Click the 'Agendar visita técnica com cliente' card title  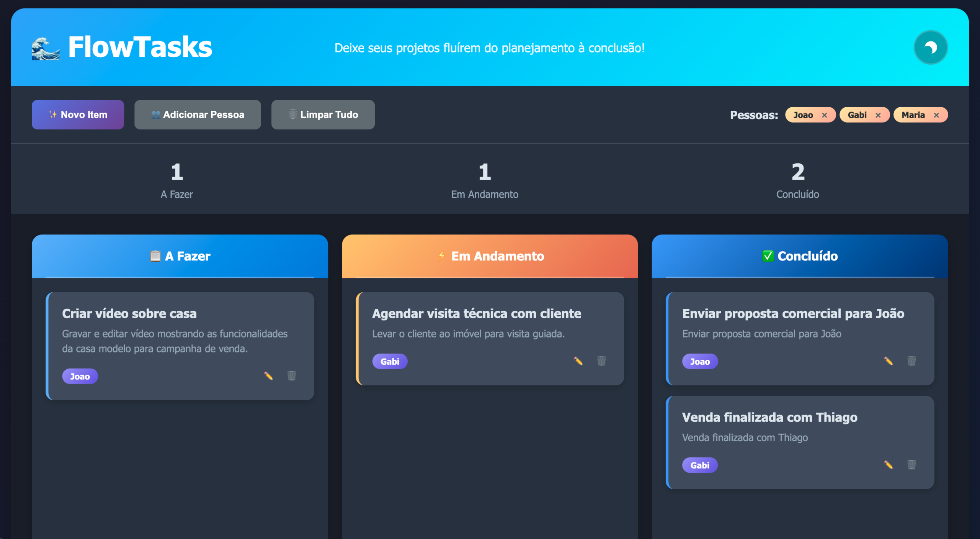(x=477, y=313)
